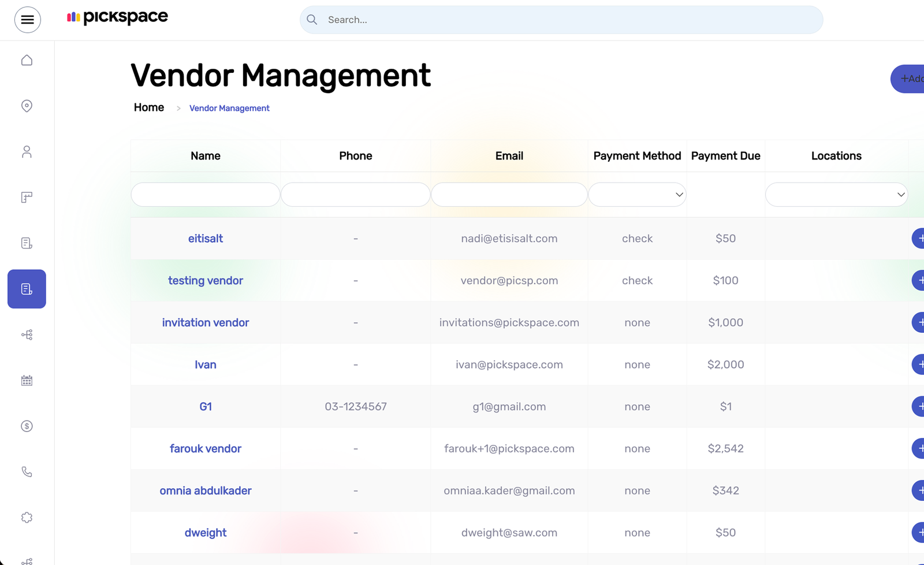Click the Home breadcrumb link

(149, 107)
